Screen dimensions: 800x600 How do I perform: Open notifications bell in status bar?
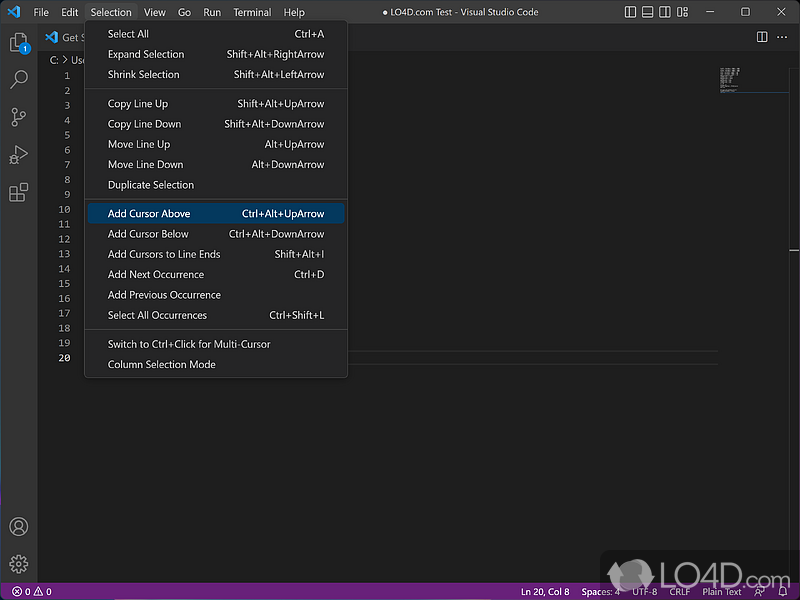coord(783,591)
